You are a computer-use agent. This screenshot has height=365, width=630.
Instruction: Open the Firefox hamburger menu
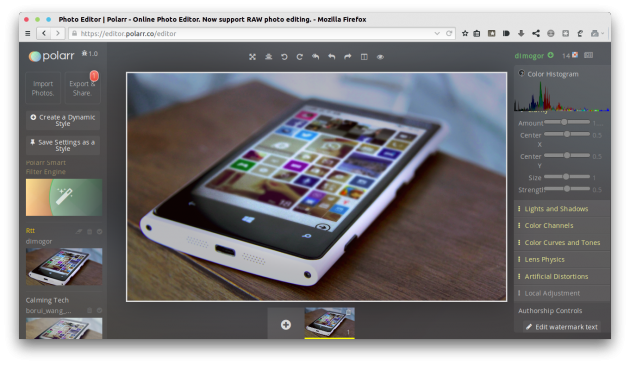tap(28, 33)
